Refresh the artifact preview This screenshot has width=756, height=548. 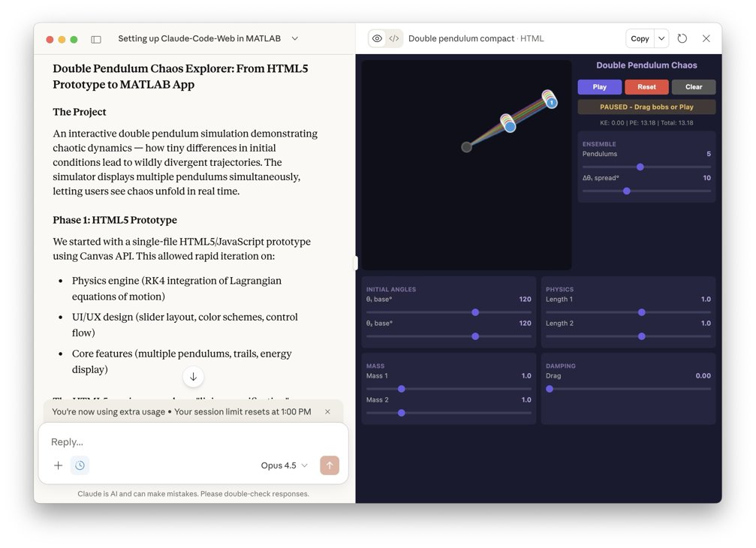click(682, 38)
